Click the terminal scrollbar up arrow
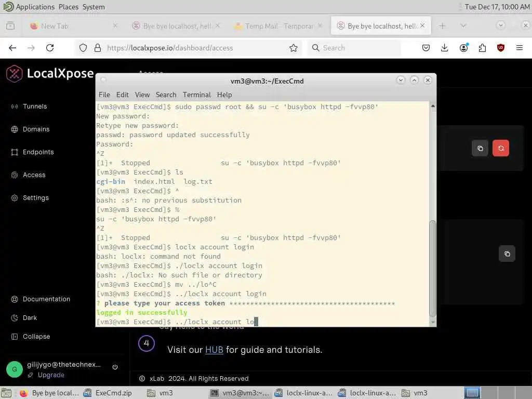 pos(433,106)
